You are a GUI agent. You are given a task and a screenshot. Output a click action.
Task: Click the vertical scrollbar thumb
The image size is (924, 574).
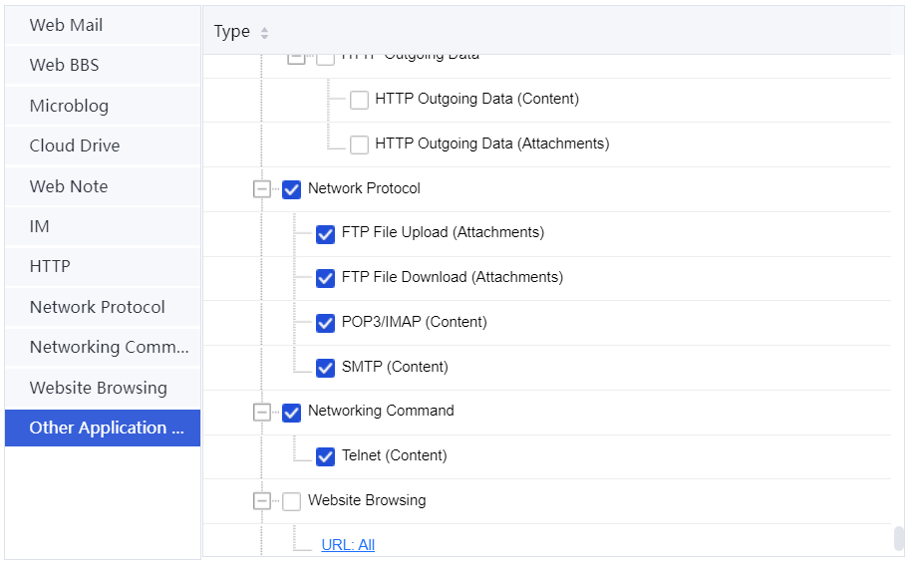coord(898,538)
